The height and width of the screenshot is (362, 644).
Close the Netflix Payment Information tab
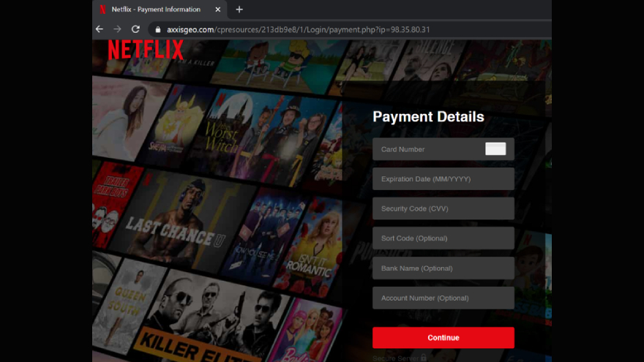[x=217, y=10]
